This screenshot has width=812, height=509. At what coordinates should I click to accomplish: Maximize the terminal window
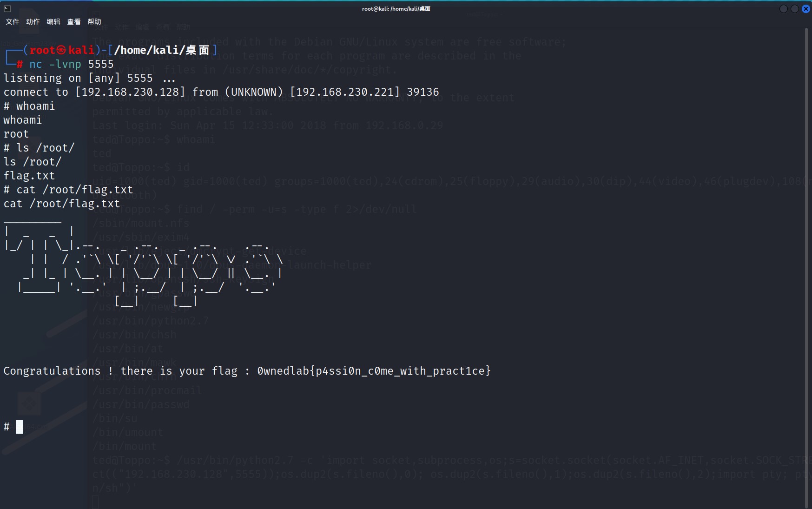[x=795, y=9]
